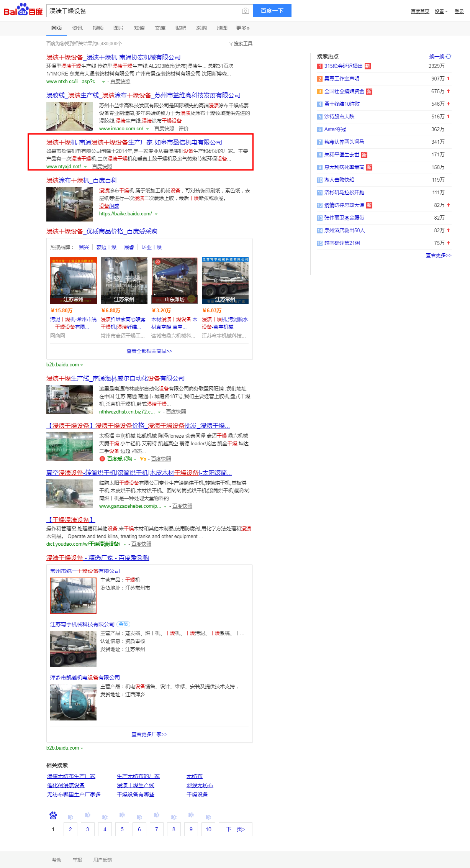Open 浸渍涂布干燥机 百度百科 result
Viewport: 470px width, 868px height.
82,180
